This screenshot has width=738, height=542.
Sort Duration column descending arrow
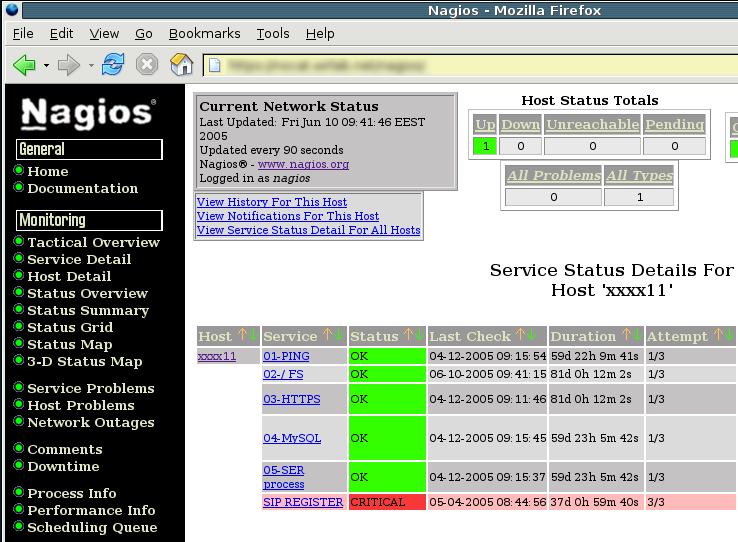[637, 335]
